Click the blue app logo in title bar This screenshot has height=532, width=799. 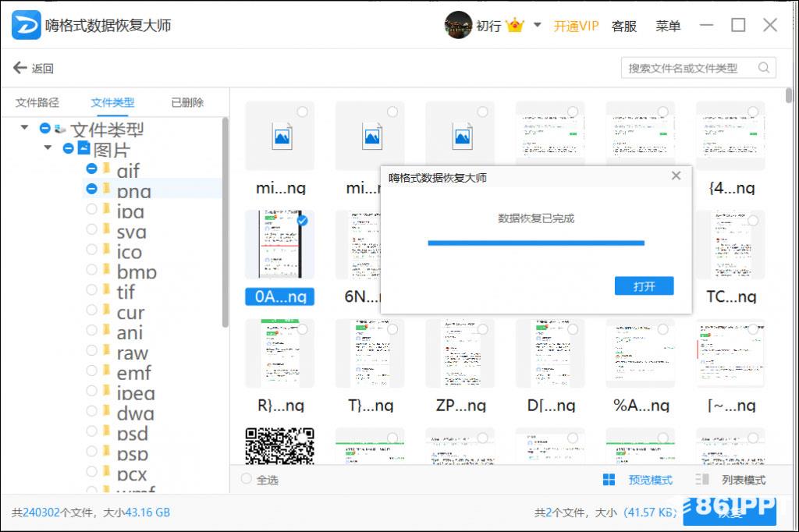26,25
